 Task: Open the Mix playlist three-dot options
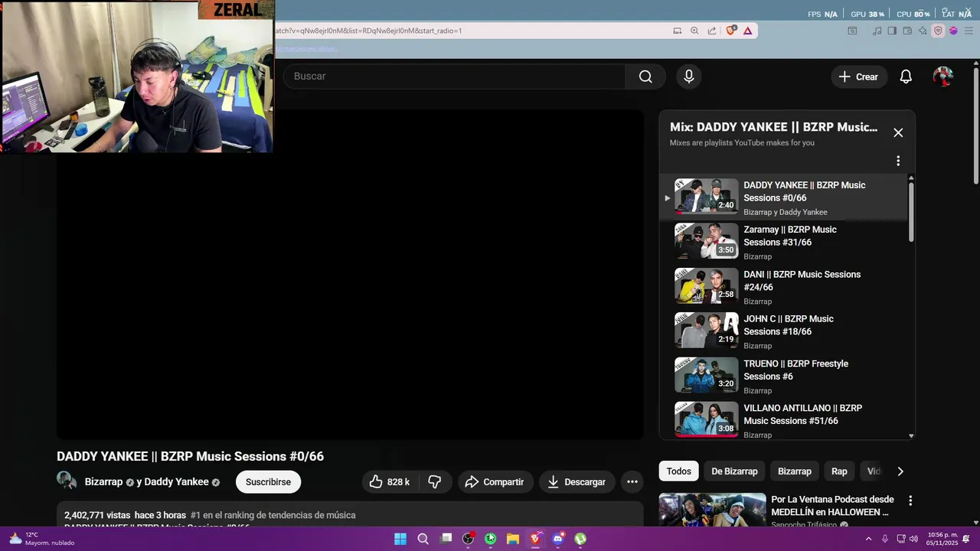pos(898,161)
